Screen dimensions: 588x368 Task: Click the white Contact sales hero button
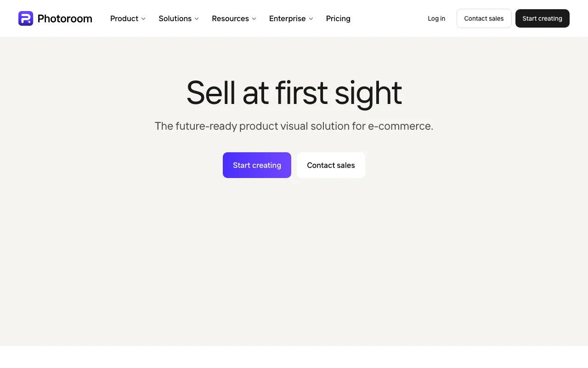tap(331, 165)
